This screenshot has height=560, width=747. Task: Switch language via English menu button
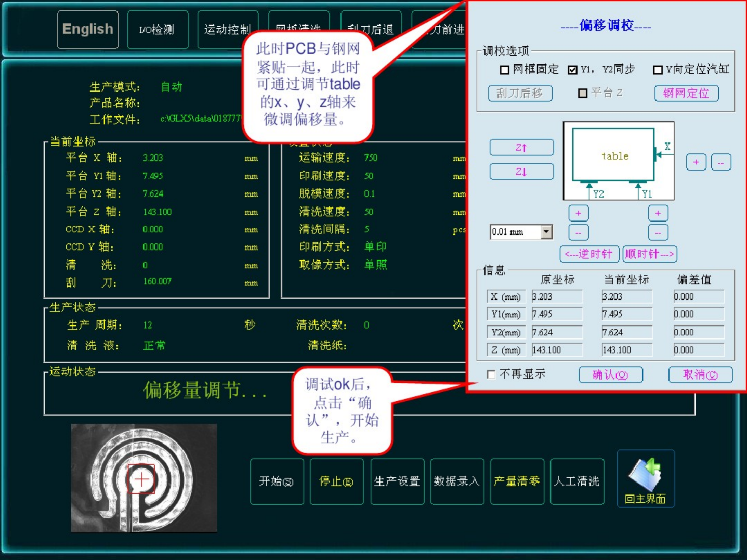[88, 29]
